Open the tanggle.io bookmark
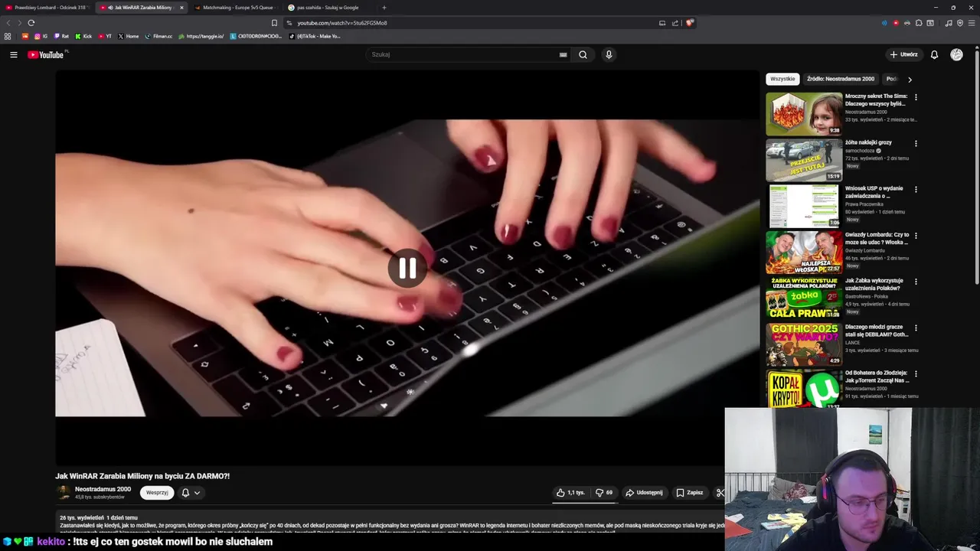Viewport: 980px width, 551px height. click(201, 36)
